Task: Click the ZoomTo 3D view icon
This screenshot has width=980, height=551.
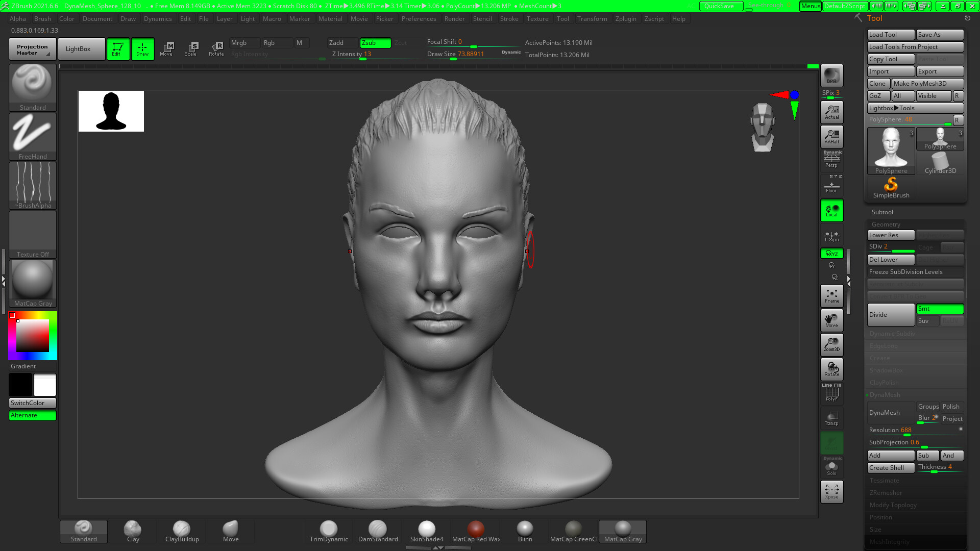Action: [x=832, y=345]
